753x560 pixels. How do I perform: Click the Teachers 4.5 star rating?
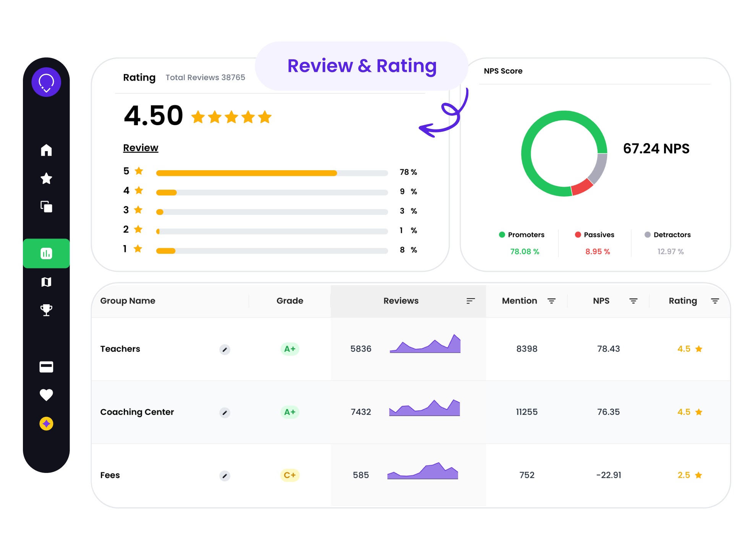[x=690, y=349]
